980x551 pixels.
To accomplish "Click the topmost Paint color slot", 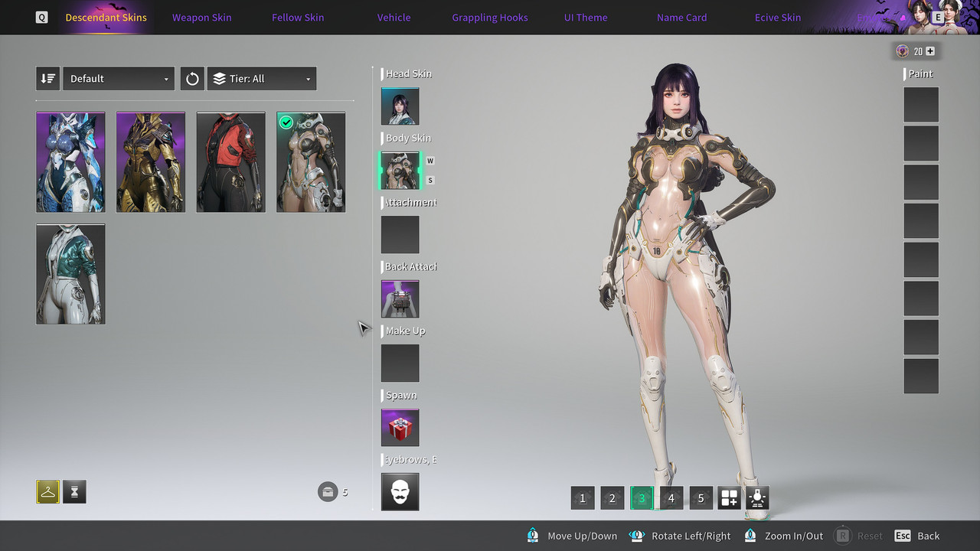I will tap(921, 105).
